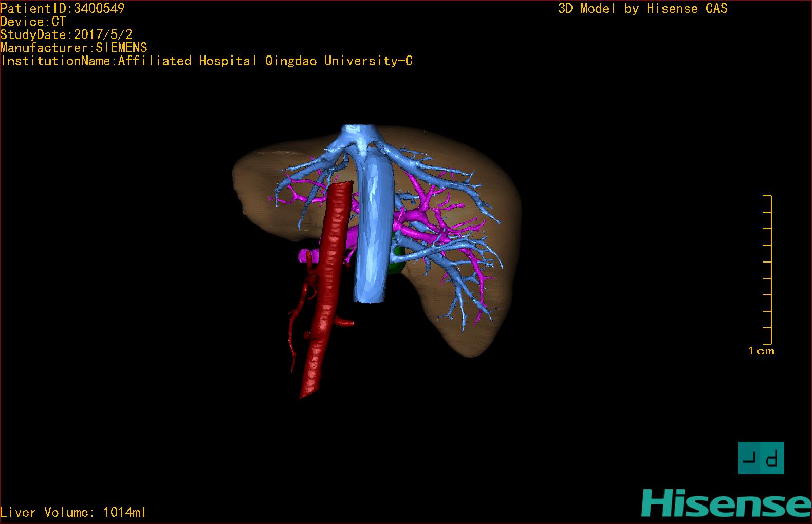Screen dimensions: 812x524
Task: Click the orientation cube indicator
Action: [761, 458]
